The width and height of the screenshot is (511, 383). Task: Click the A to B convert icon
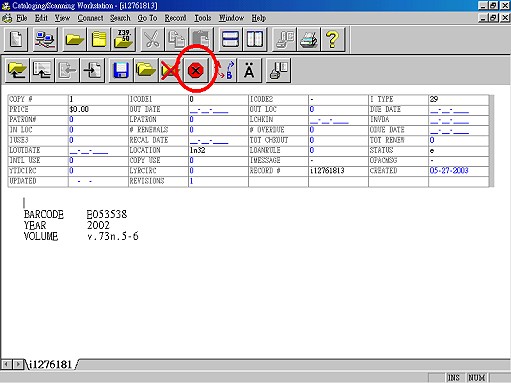[x=225, y=70]
